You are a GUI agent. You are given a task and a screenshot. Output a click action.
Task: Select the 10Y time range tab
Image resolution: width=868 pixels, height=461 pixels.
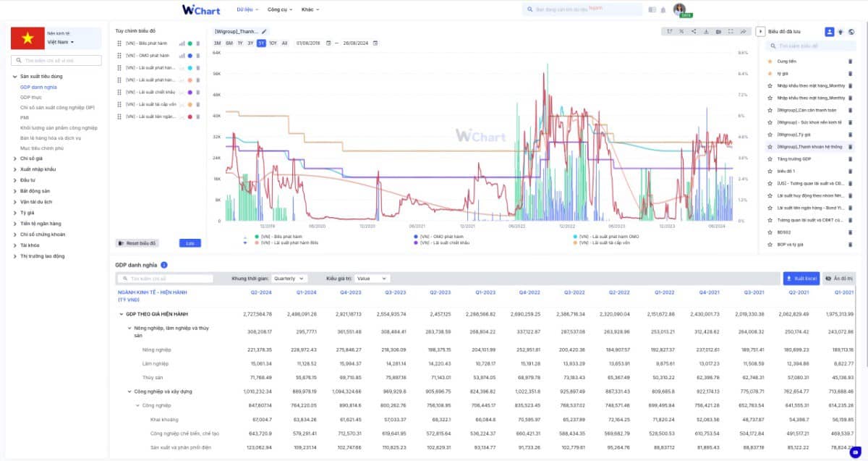pyautogui.click(x=273, y=43)
